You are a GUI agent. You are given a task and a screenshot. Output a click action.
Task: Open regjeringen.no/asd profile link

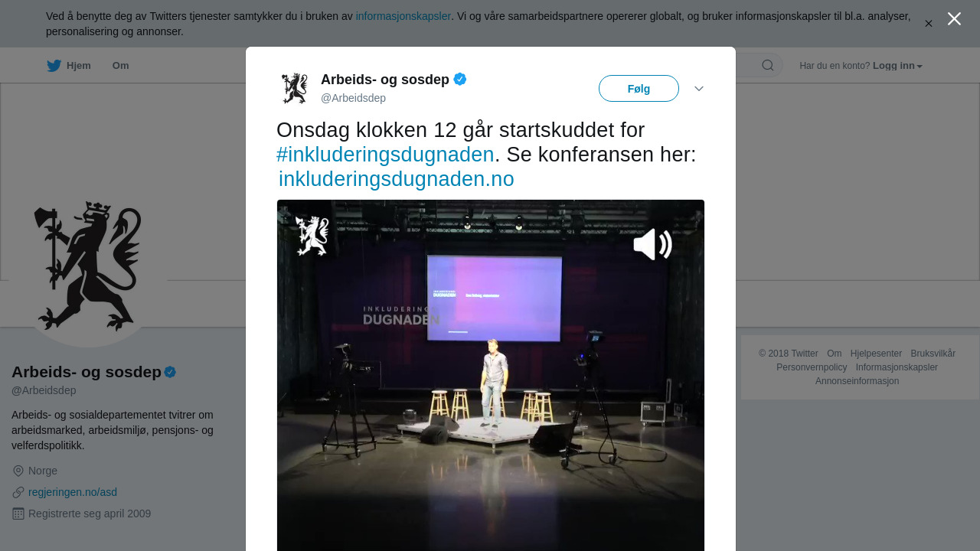click(x=73, y=492)
